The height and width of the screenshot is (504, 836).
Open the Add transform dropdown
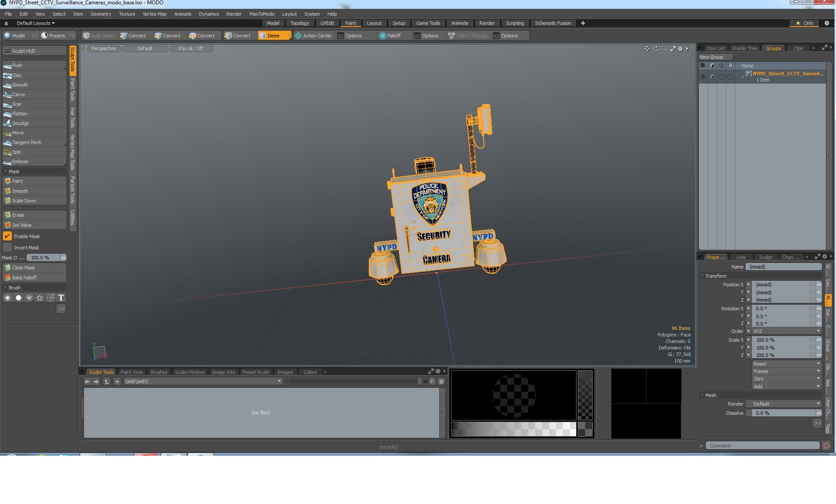coord(786,386)
